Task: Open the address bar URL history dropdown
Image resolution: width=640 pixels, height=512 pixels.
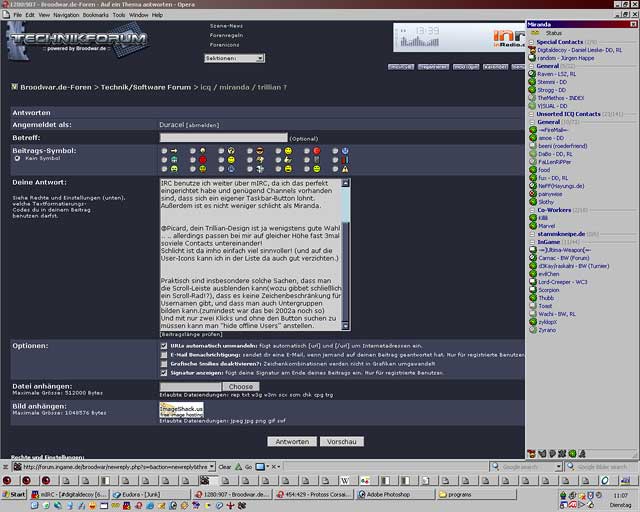Action: [x=212, y=467]
